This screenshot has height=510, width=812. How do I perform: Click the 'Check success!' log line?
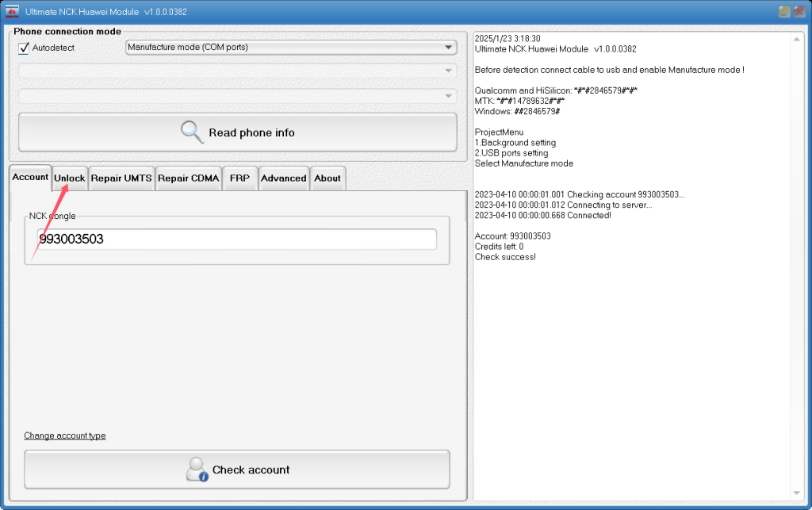point(505,257)
